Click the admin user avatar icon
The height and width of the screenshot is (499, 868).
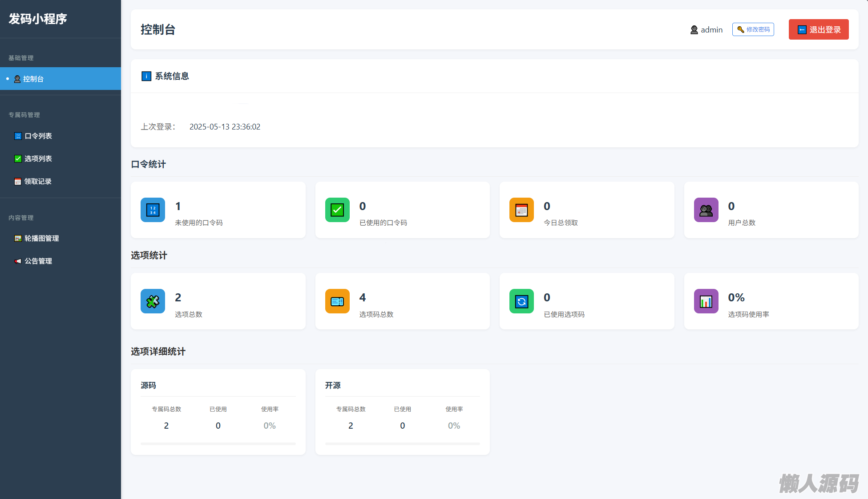[x=694, y=30]
